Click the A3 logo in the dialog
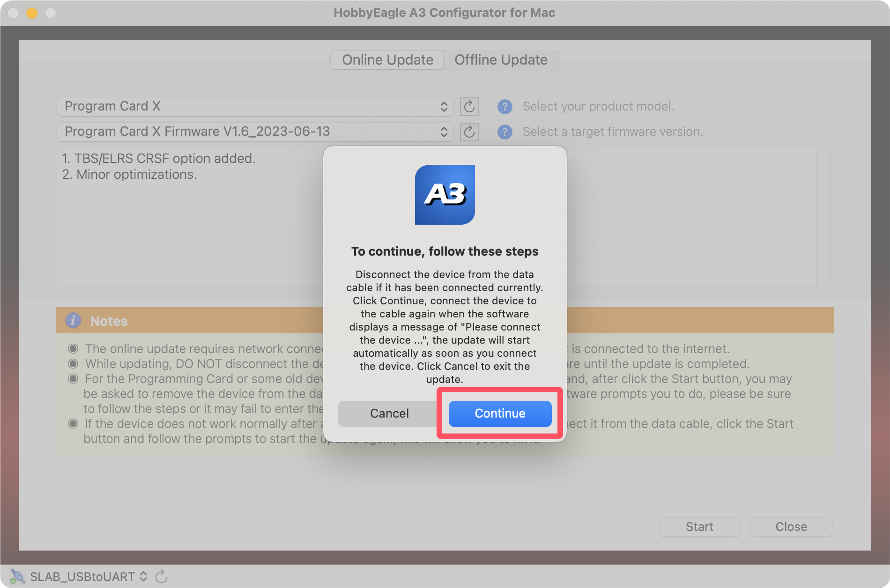This screenshot has height=588, width=890. pos(445,195)
